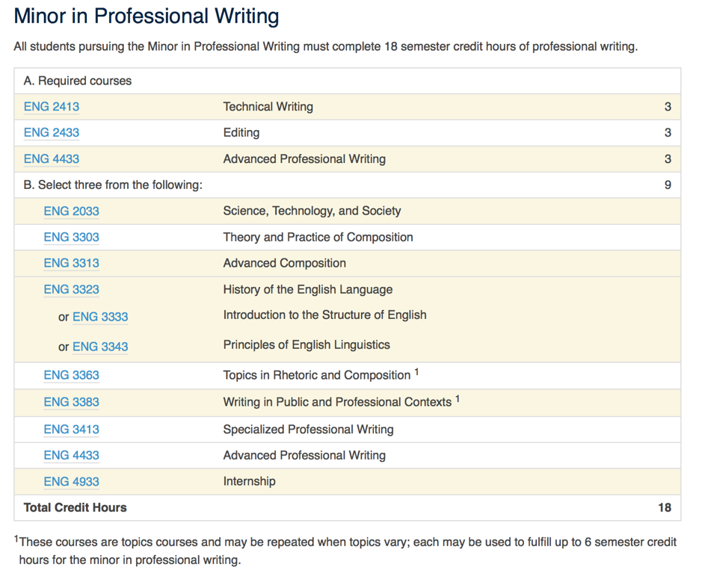
Task: Open the ENG 3333 alternative course link
Action: 100,317
